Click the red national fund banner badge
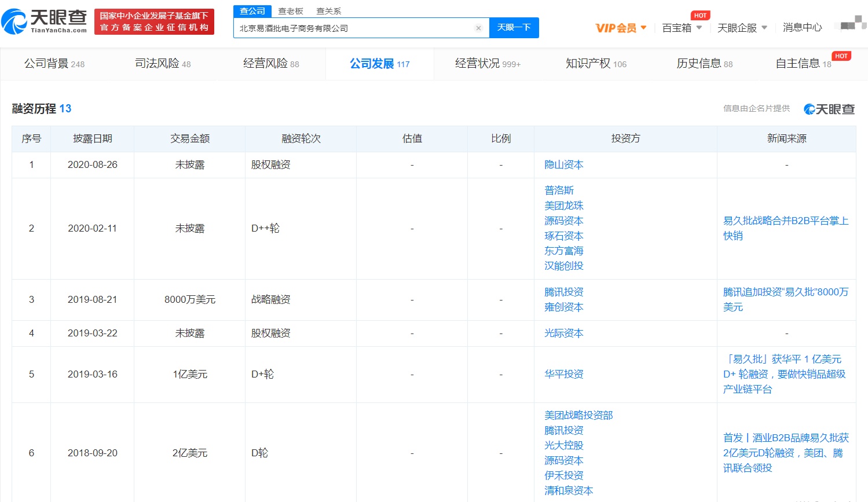Image resolution: width=868 pixels, height=502 pixels. pos(154,21)
